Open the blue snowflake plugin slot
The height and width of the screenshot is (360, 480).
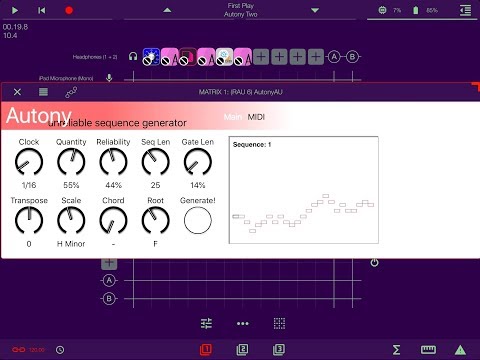tap(151, 57)
